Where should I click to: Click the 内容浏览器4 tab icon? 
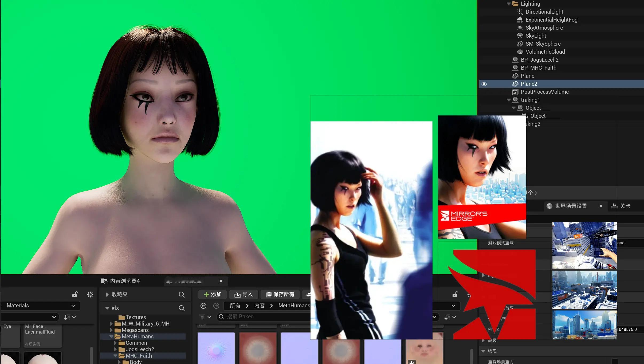[x=104, y=281]
